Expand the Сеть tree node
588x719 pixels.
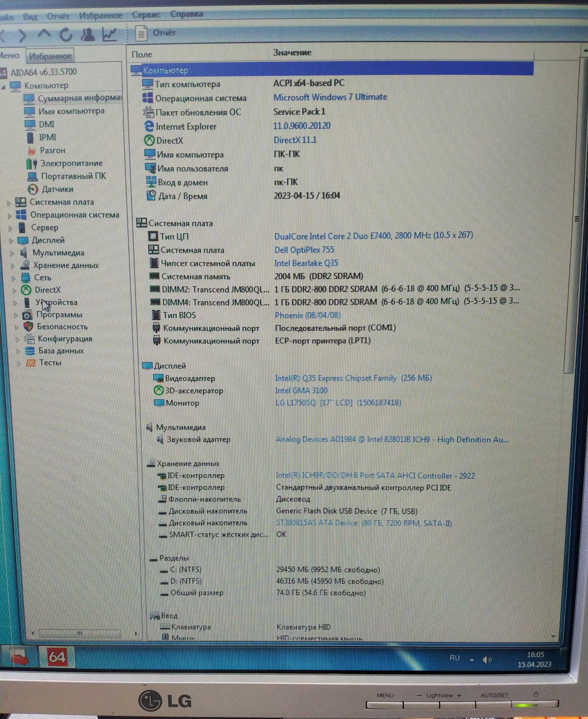pos(14,279)
